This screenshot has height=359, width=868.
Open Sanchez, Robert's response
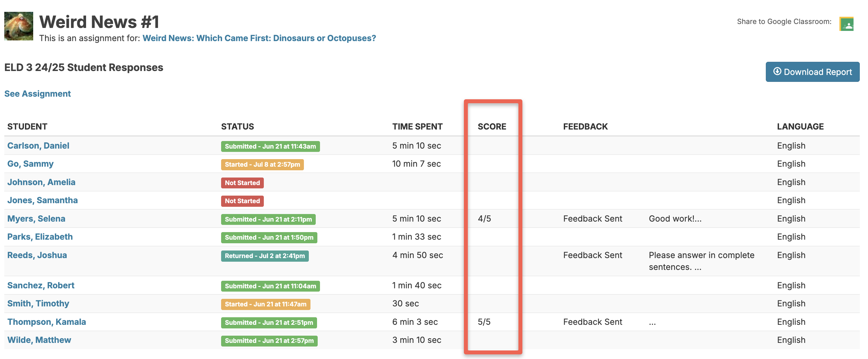(41, 285)
